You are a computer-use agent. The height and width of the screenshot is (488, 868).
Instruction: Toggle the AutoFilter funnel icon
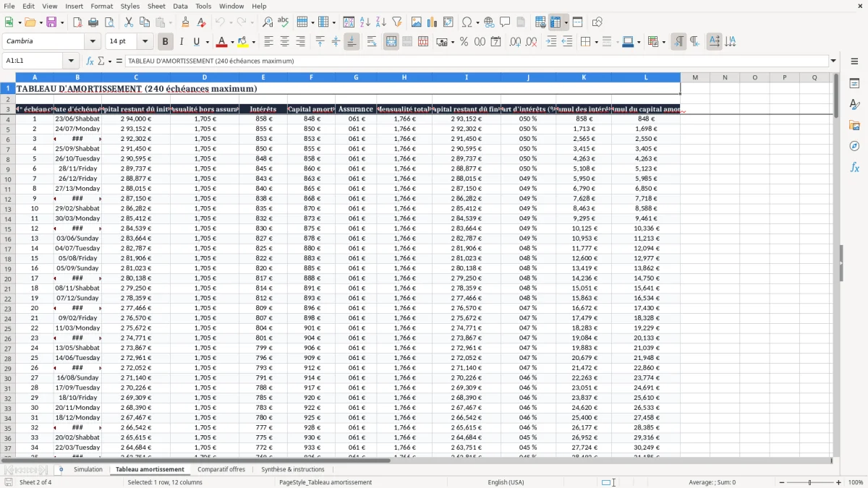tap(396, 22)
